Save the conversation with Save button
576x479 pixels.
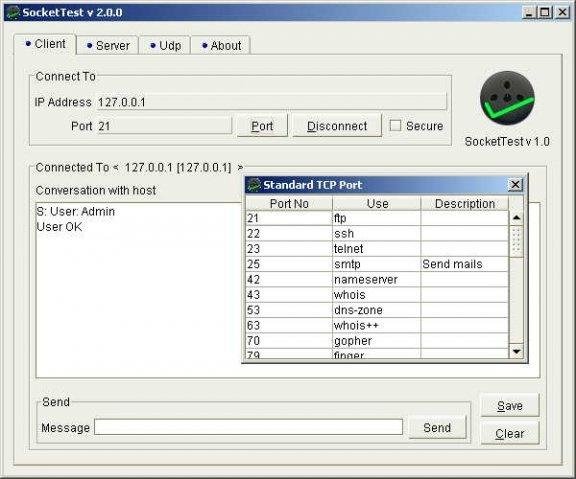coord(510,406)
